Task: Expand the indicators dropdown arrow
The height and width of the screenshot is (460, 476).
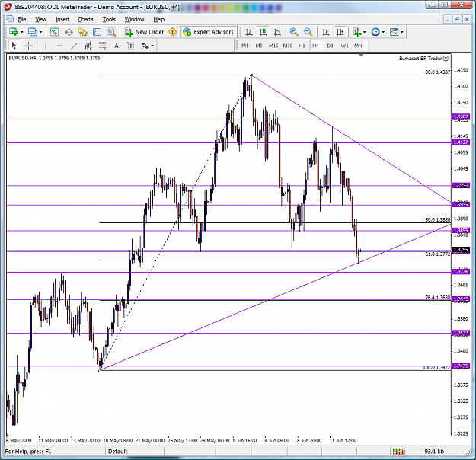Action: tap(365, 32)
